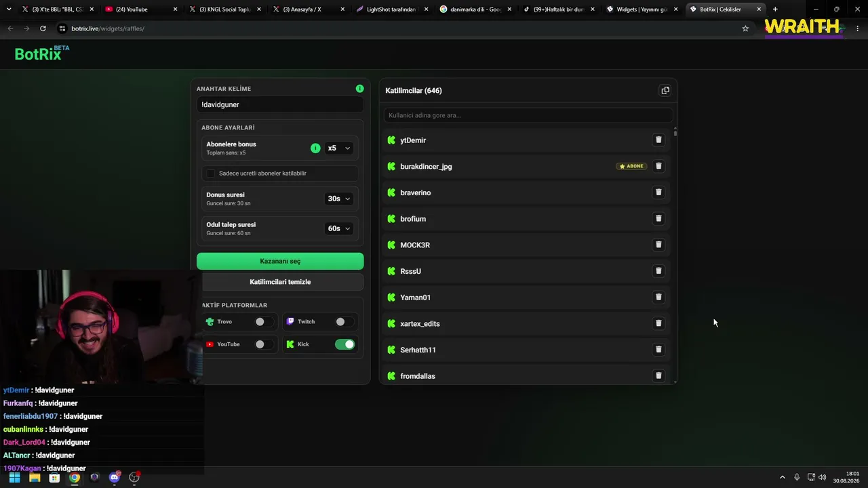This screenshot has height=488, width=868.
Task: Bookmark this page with star icon
Action: coord(745,28)
